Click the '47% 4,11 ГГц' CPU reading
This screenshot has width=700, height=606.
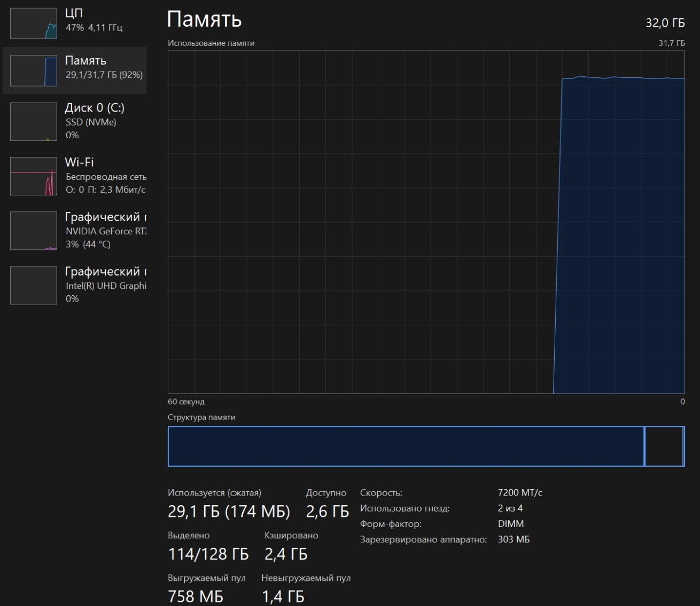94,27
